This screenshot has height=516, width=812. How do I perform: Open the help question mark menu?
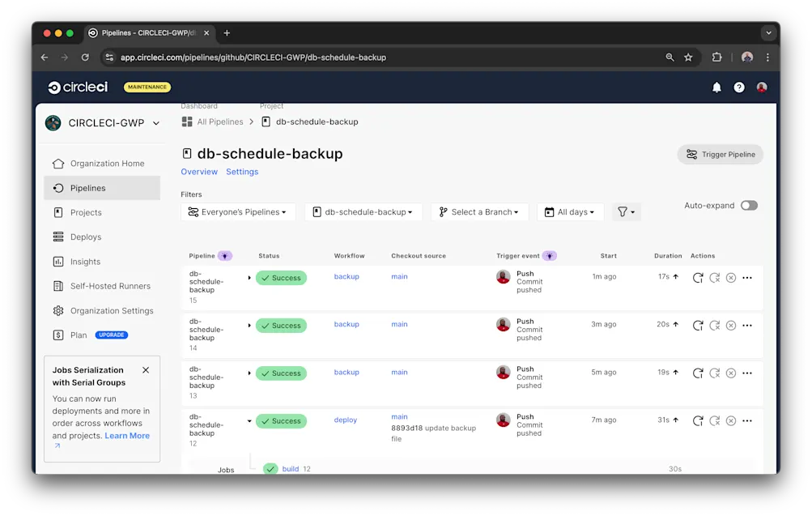[738, 87]
